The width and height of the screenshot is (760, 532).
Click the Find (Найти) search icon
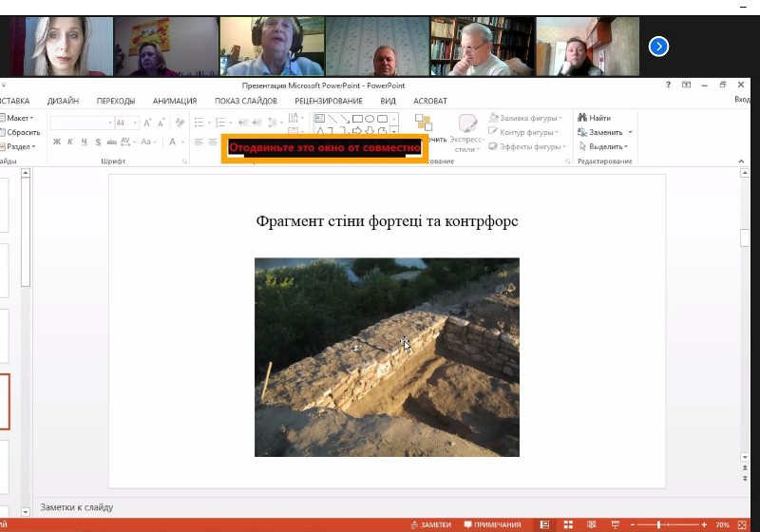click(x=581, y=118)
